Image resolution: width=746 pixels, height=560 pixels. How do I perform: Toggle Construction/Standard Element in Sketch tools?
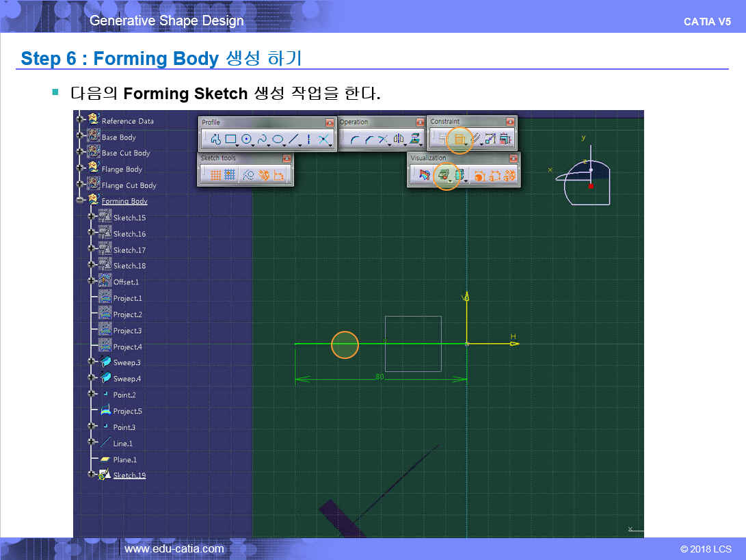(248, 175)
